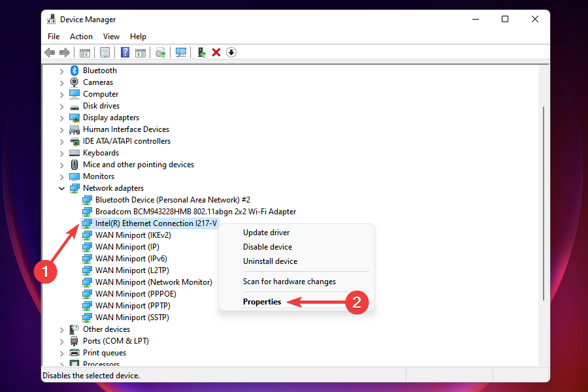Click the Back arrow toolbar icon
The width and height of the screenshot is (588, 392).
50,52
